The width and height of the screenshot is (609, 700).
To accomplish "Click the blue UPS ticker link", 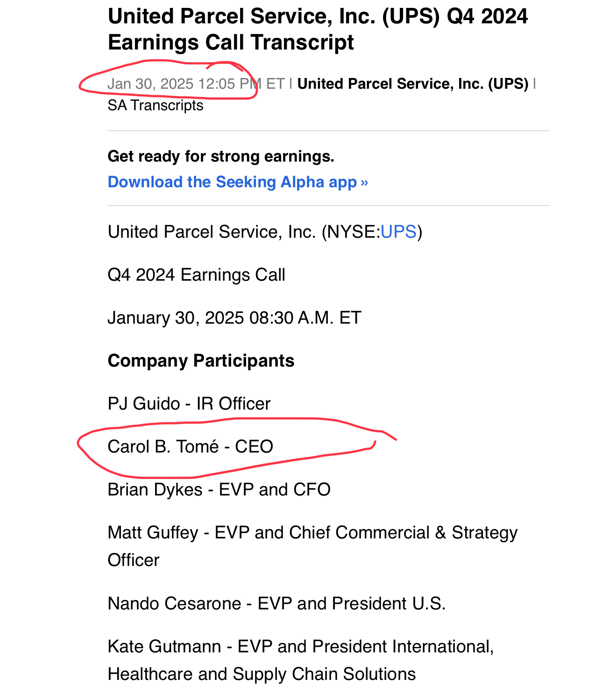I will click(398, 232).
